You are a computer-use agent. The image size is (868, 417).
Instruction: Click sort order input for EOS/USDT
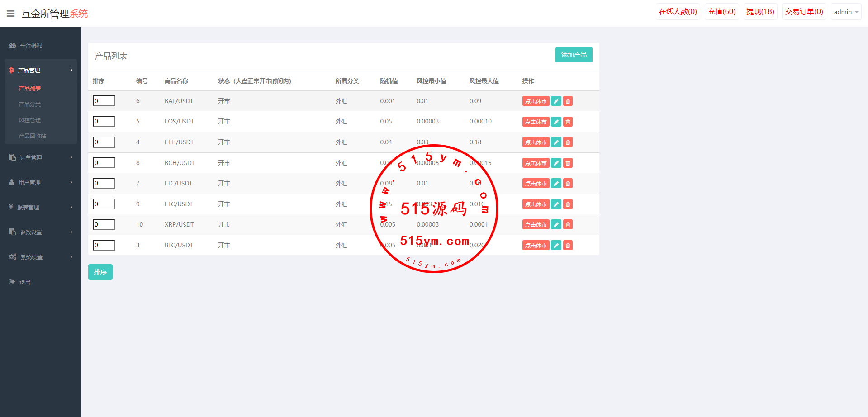(104, 121)
